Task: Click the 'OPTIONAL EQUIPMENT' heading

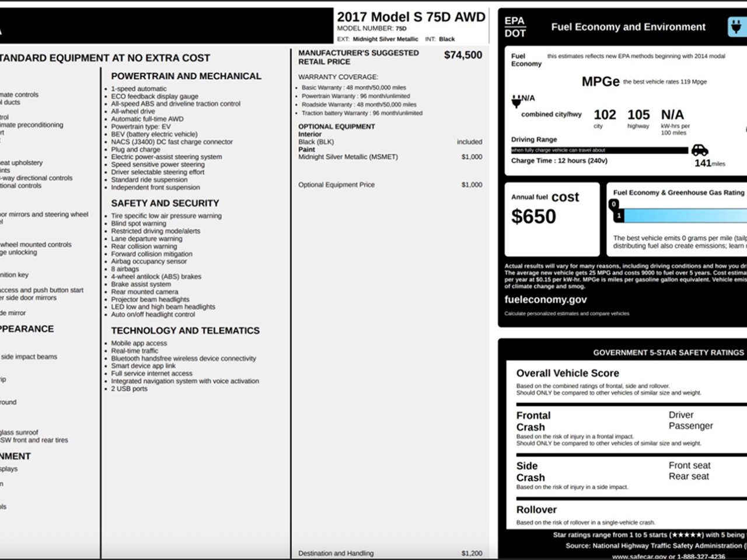Action: (337, 127)
